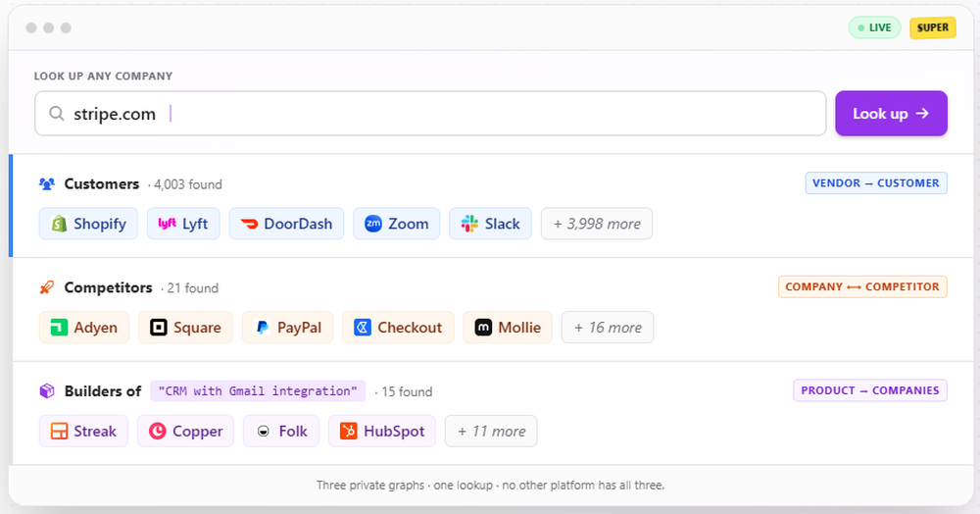Open the Shopify customer name
The width and height of the screenshot is (980, 514).
[100, 224]
